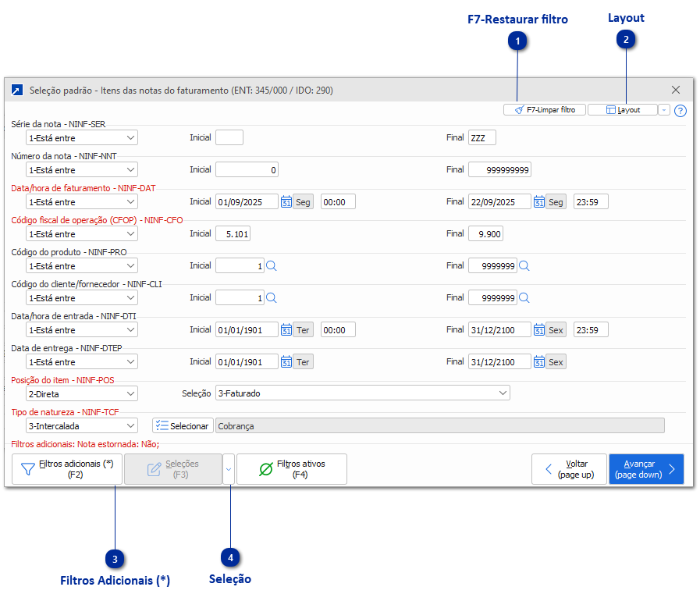Viewport: 700px width, 601px height.
Task: Click Ter weekday button in Data/hora de entrada
Action: [x=303, y=330]
